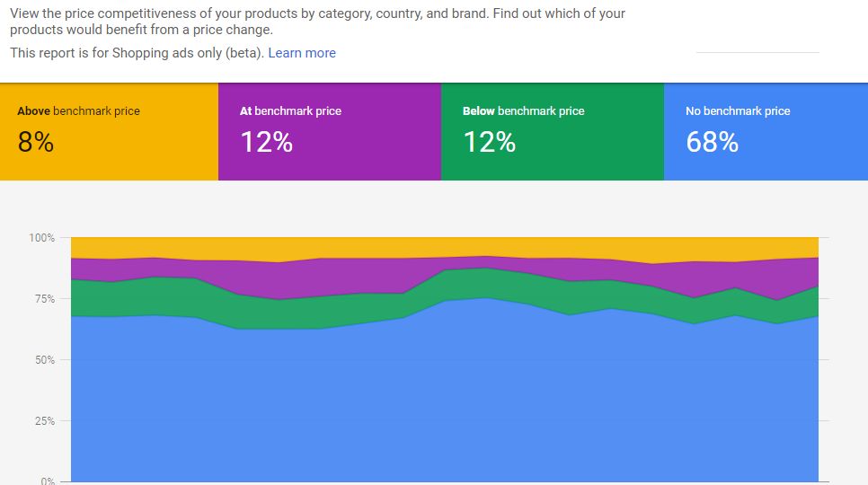868x485 pixels.
Task: Click the 68% value in blue card
Action: click(713, 142)
